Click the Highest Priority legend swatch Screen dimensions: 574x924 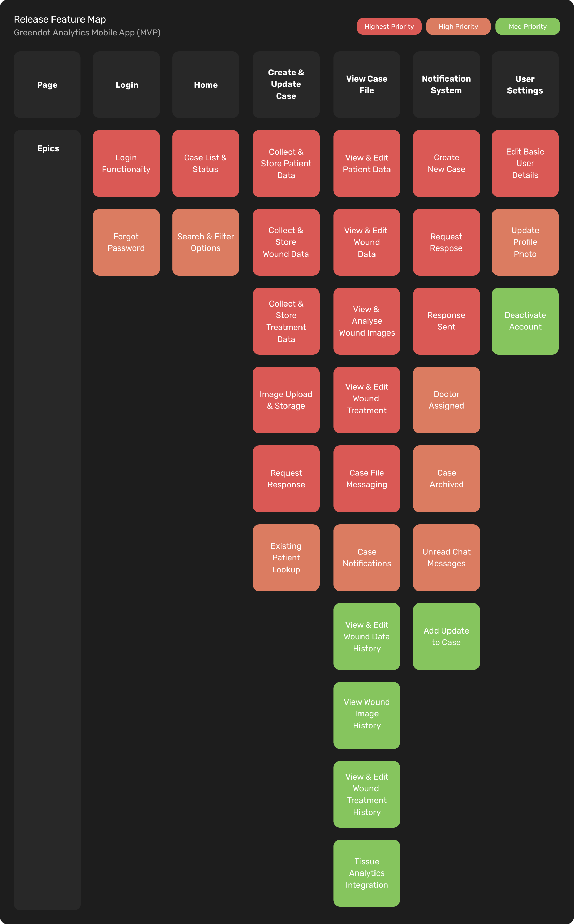click(389, 27)
